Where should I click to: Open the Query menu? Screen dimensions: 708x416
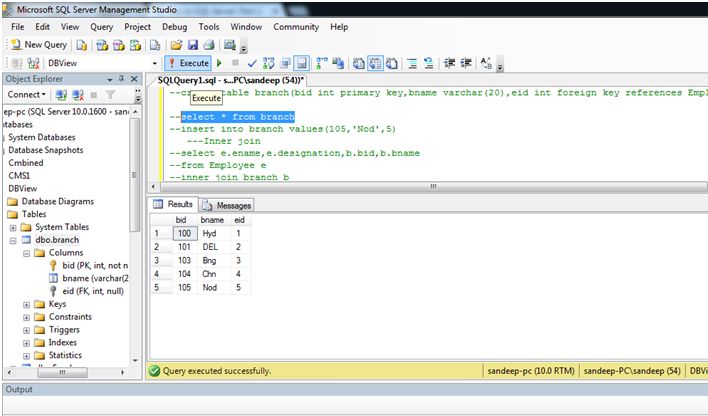pyautogui.click(x=101, y=27)
